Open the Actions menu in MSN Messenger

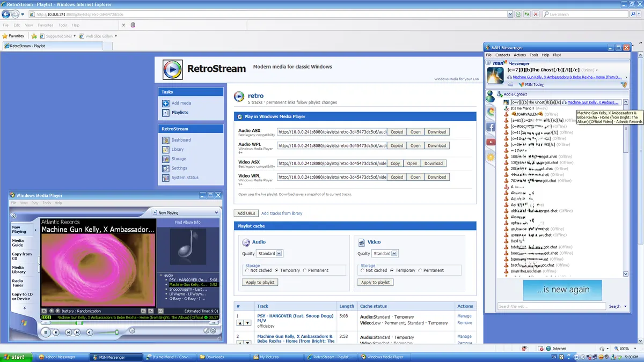[x=519, y=55]
